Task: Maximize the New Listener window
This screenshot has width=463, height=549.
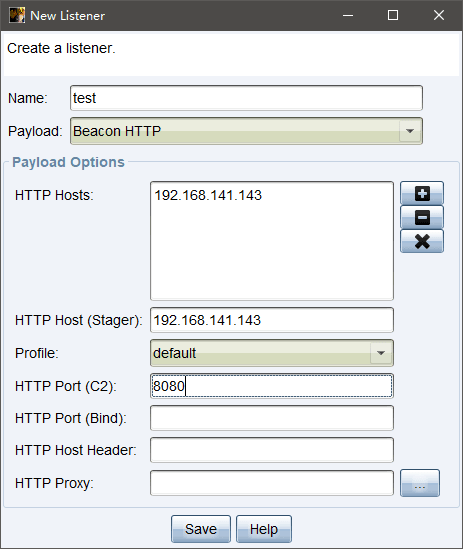Action: point(393,15)
